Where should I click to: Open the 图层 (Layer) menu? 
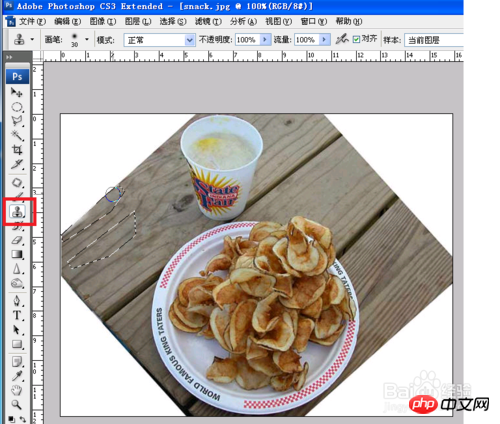click(138, 22)
